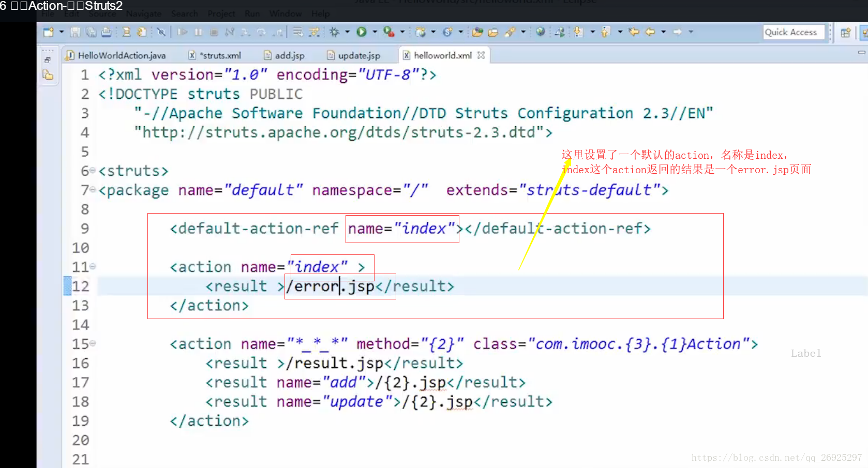This screenshot has height=468, width=868.
Task: Click the Print icon
Action: pos(106,32)
